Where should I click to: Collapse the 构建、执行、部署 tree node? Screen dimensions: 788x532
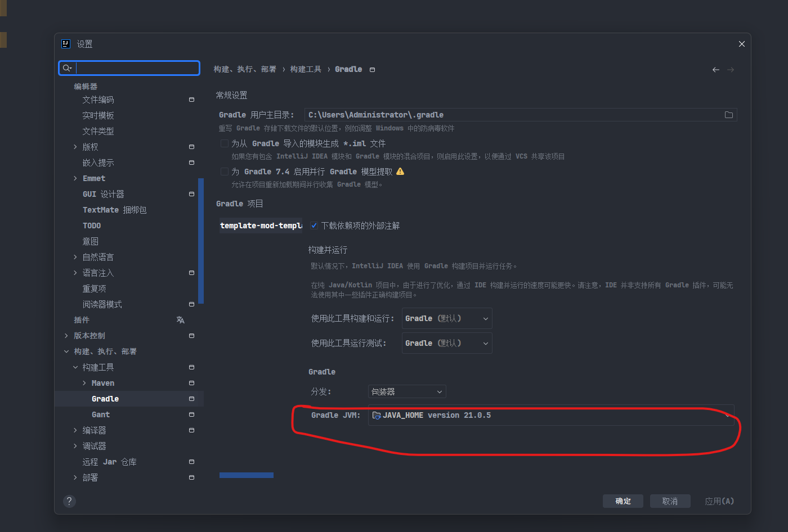pos(66,351)
